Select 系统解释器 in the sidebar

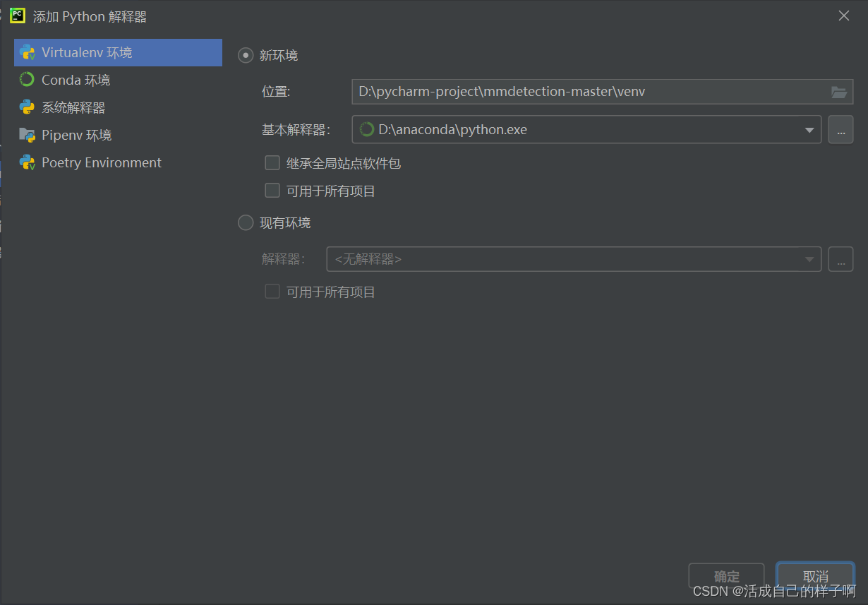pyautogui.click(x=118, y=107)
